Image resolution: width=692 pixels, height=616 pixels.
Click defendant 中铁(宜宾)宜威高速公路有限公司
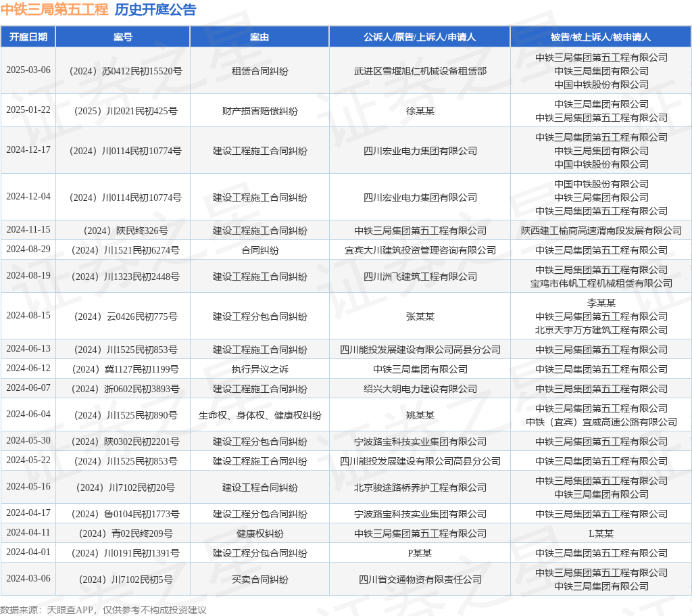click(601, 422)
